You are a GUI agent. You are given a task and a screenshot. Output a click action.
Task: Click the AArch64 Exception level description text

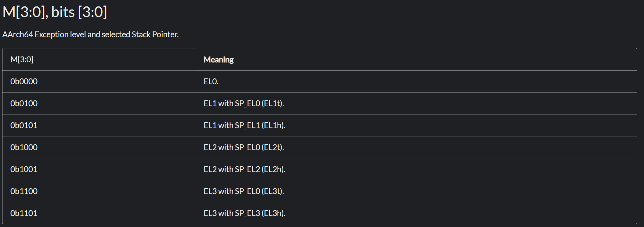click(90, 34)
